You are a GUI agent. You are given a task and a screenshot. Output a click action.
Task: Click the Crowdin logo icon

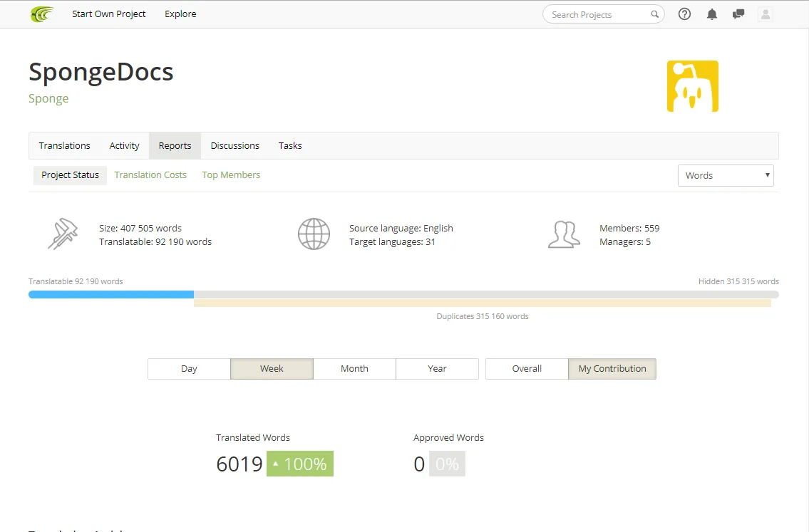pyautogui.click(x=42, y=14)
